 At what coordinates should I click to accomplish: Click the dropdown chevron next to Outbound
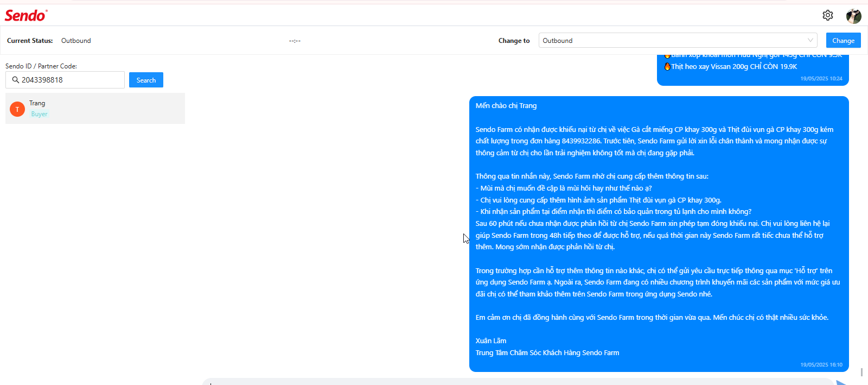[810, 40]
